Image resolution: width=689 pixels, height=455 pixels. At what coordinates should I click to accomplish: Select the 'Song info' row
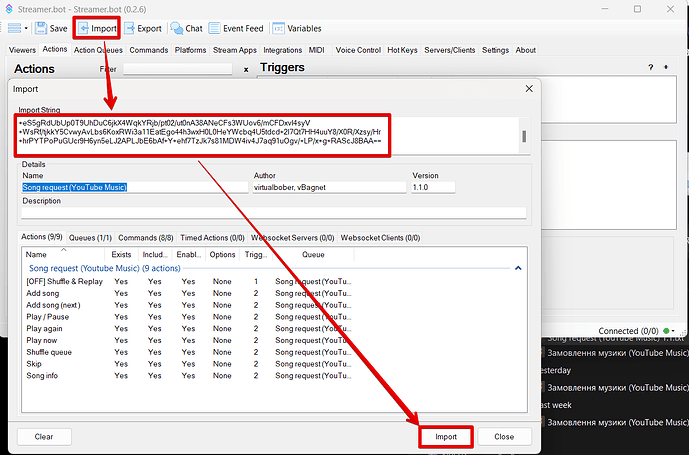[189, 376]
